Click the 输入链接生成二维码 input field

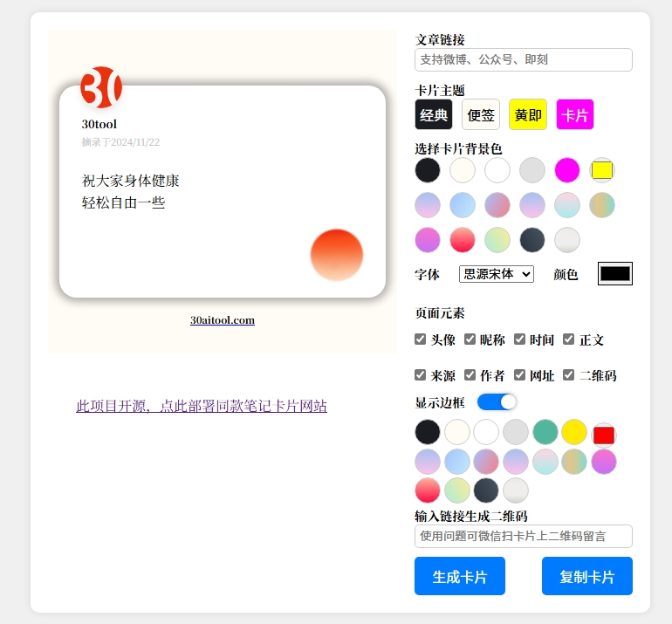[x=524, y=536]
